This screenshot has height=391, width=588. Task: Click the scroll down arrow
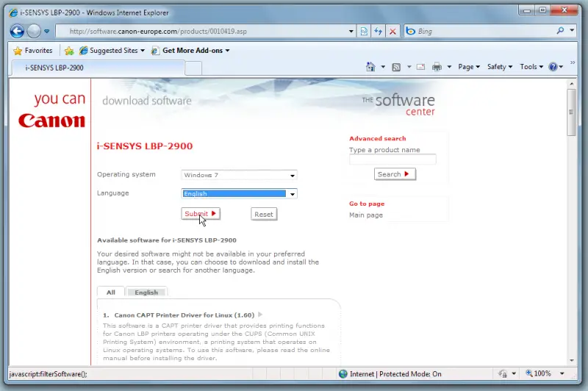(572, 360)
